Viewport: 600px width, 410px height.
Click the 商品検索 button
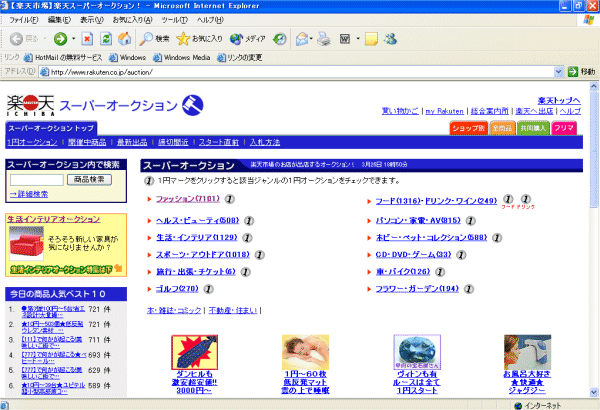90,180
